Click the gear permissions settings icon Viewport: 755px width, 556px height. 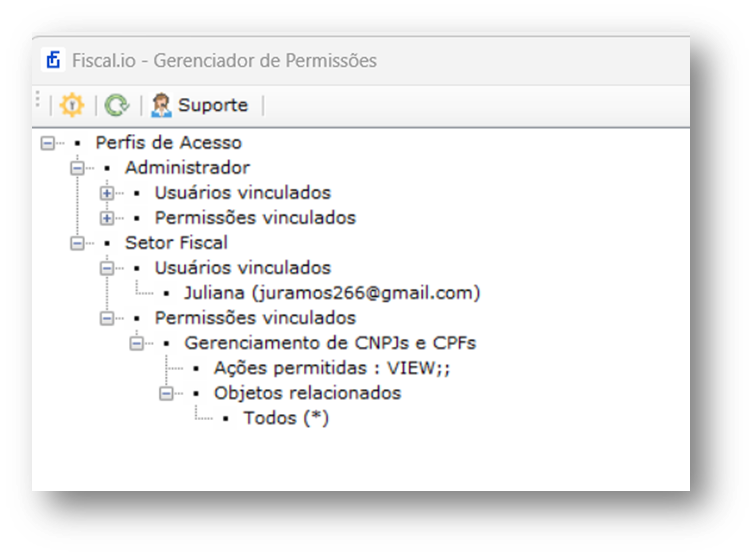[x=72, y=105]
